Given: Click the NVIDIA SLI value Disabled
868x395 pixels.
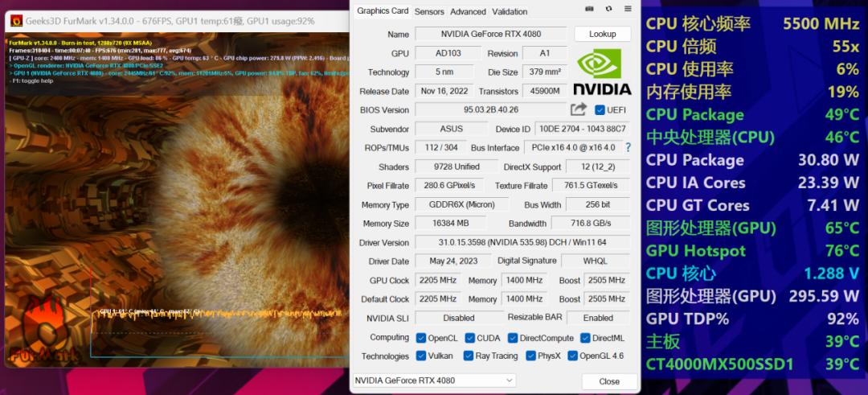Looking at the screenshot, I should [x=458, y=318].
